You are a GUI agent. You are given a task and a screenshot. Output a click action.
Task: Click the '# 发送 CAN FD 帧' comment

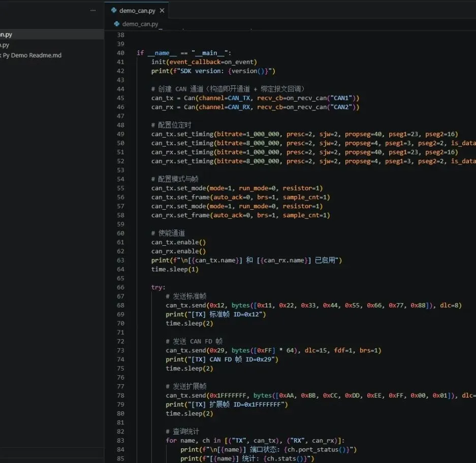194,341
